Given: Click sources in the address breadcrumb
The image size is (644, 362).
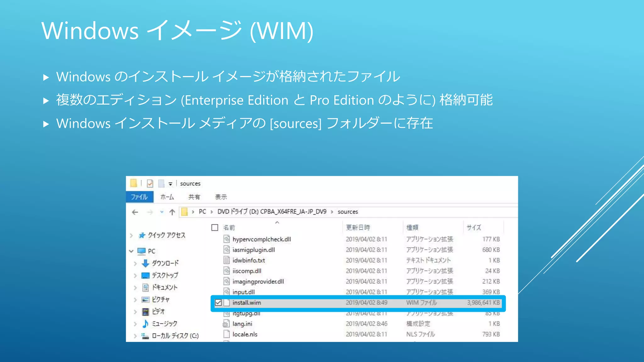Looking at the screenshot, I should pos(348,212).
